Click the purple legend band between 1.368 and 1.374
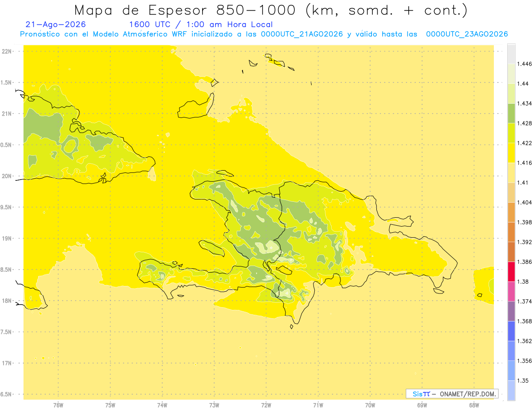The height and width of the screenshot is (411, 532). coord(511,311)
